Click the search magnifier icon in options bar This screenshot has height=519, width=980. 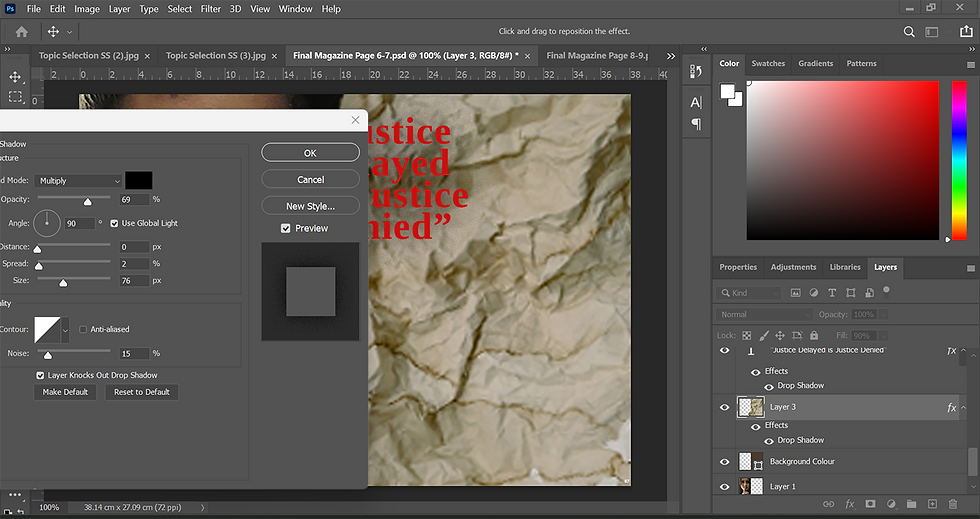(909, 32)
